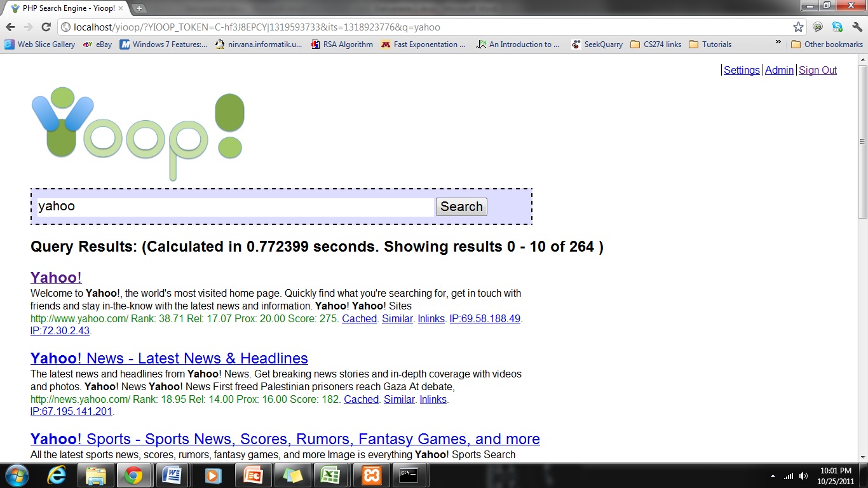Open Cached link for www.yahoo.com result
868x488 pixels.
(359, 318)
